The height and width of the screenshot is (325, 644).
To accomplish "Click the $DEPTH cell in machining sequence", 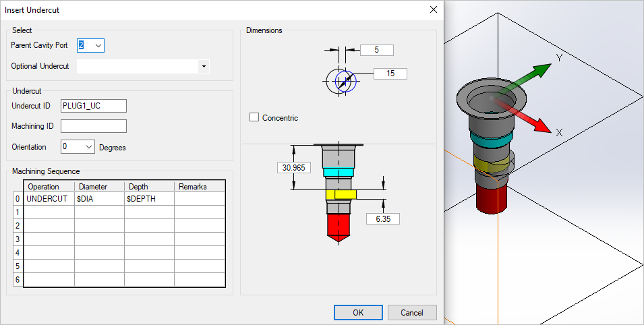I will click(149, 199).
